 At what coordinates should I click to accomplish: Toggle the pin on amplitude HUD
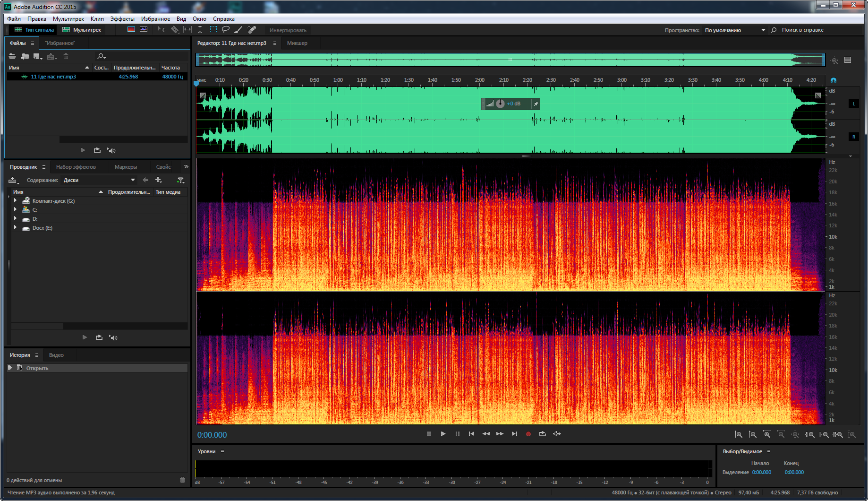point(536,104)
